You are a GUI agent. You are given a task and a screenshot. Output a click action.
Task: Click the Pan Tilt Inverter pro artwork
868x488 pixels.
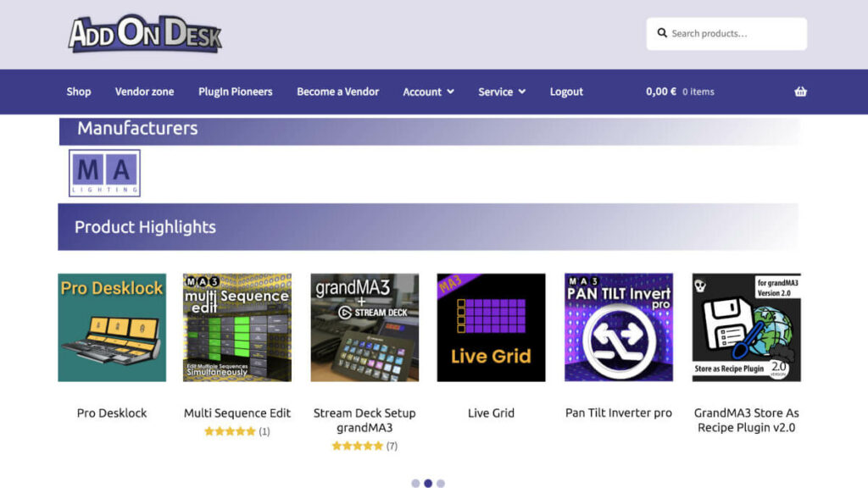618,326
